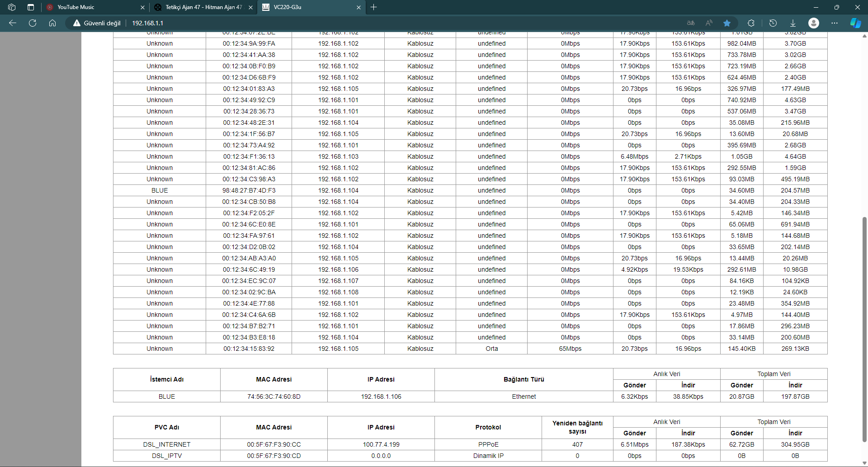This screenshot has height=467, width=868.
Task: Open a new browser tab
Action: pyautogui.click(x=374, y=7)
